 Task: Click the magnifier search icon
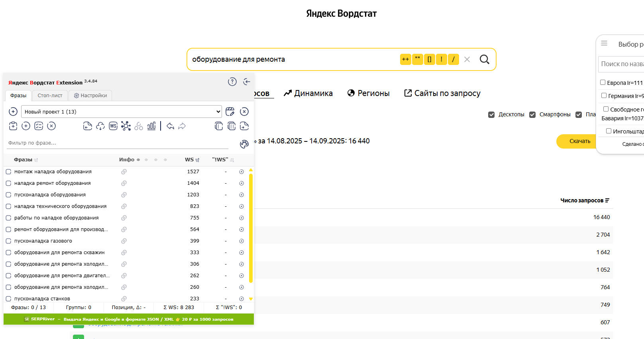pos(484,59)
